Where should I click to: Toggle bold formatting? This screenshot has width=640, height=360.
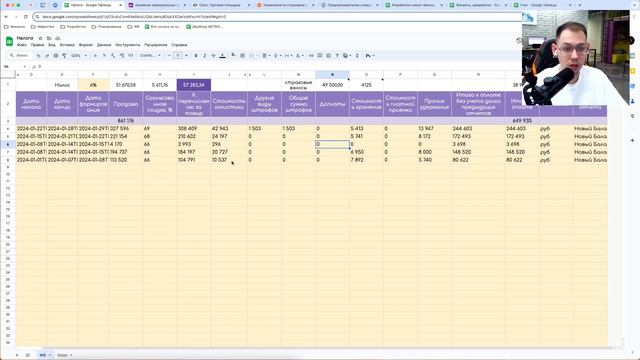[x=196, y=56]
